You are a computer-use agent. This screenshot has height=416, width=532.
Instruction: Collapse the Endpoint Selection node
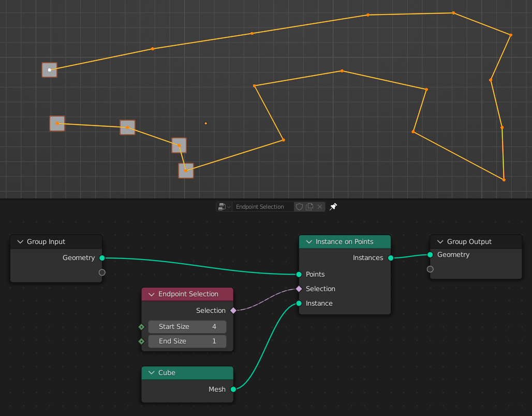[151, 294]
